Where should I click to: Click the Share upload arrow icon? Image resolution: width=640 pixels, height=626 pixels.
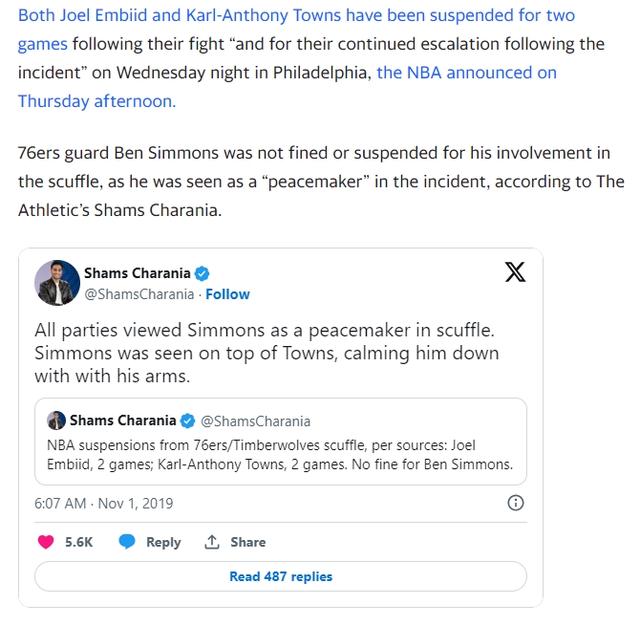(212, 542)
